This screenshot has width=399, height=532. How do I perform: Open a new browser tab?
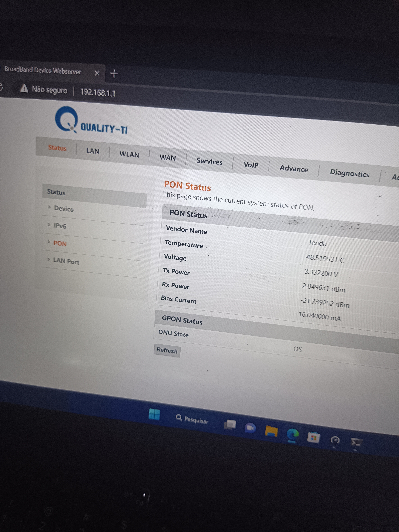pyautogui.click(x=114, y=74)
